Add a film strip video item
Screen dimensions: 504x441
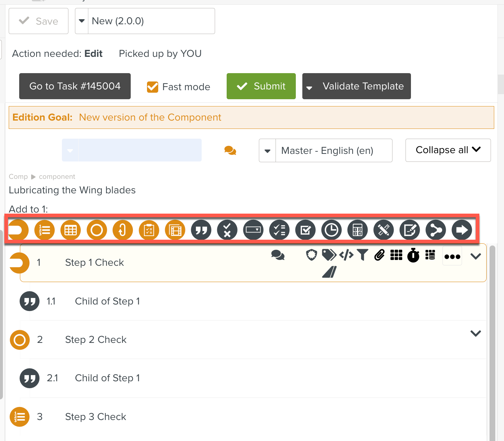(x=175, y=230)
